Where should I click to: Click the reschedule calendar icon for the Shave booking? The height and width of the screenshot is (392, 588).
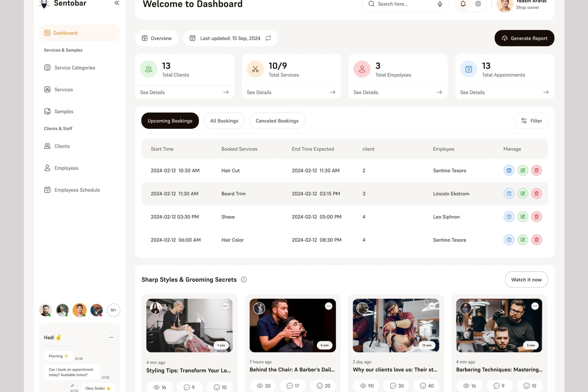point(509,217)
